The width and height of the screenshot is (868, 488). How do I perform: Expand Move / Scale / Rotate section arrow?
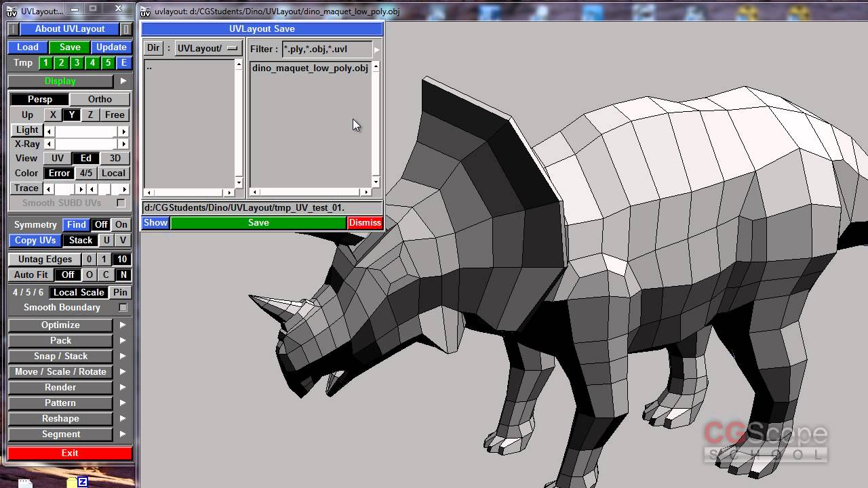coord(123,372)
